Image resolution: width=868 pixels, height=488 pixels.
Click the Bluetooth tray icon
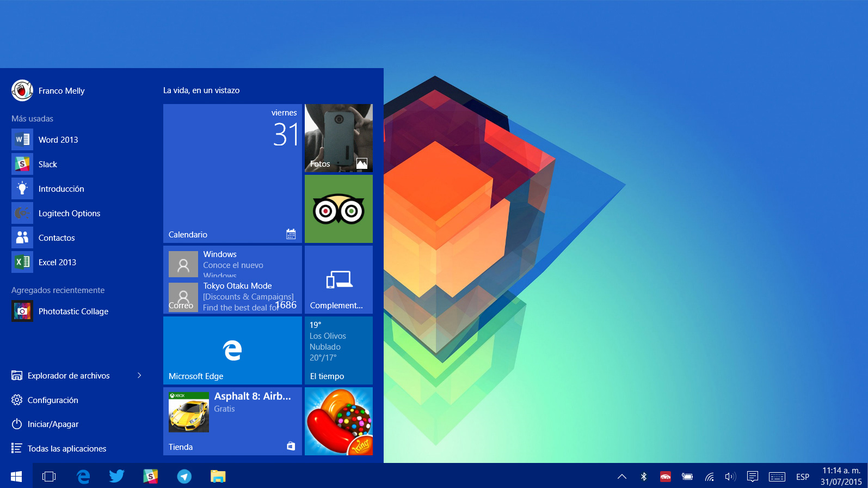pos(644,477)
